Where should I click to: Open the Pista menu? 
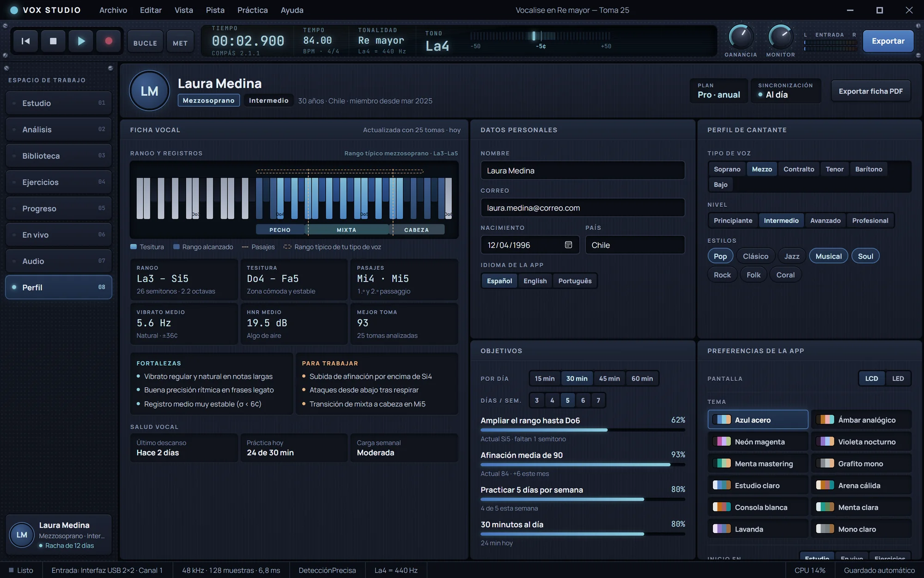click(x=215, y=10)
